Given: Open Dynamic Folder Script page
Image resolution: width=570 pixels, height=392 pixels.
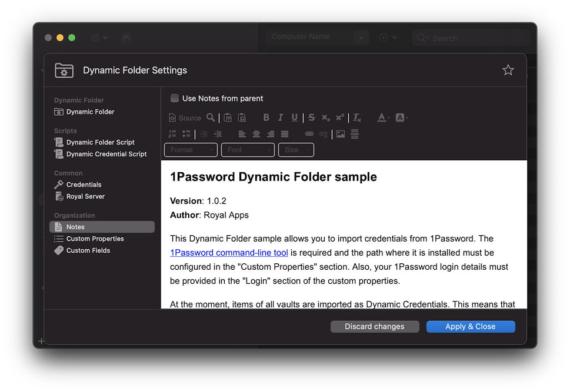Looking at the screenshot, I should pyautogui.click(x=101, y=142).
